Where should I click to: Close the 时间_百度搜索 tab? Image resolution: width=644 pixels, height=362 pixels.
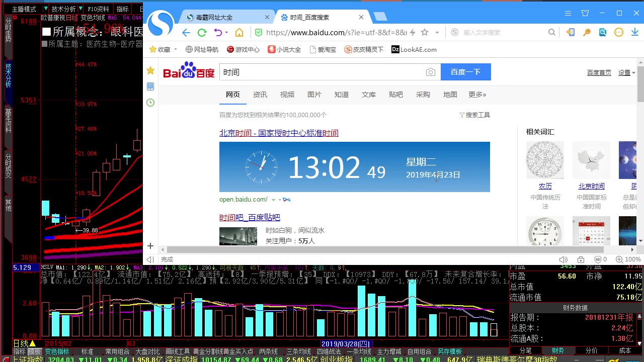[x=361, y=17]
